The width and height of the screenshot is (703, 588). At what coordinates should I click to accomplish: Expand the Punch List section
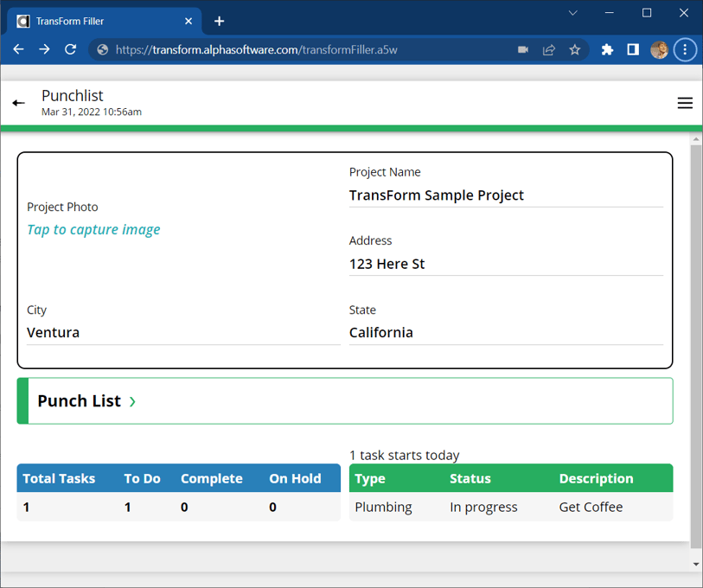[x=133, y=401]
